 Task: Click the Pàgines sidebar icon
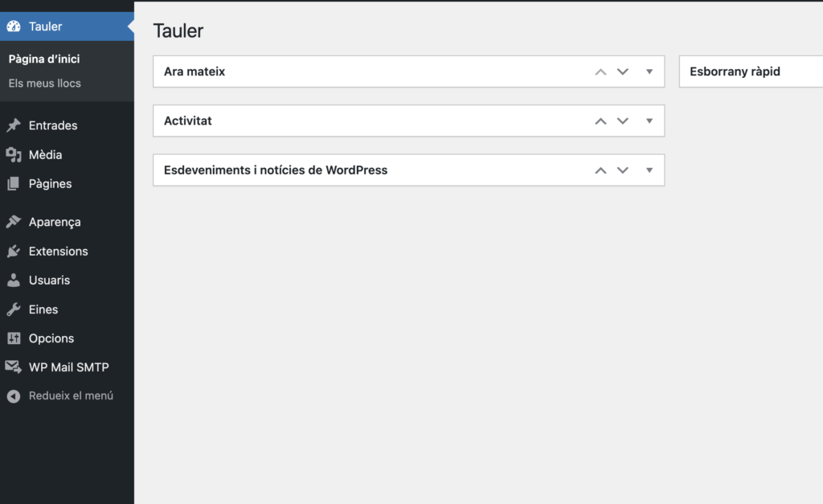click(x=14, y=184)
